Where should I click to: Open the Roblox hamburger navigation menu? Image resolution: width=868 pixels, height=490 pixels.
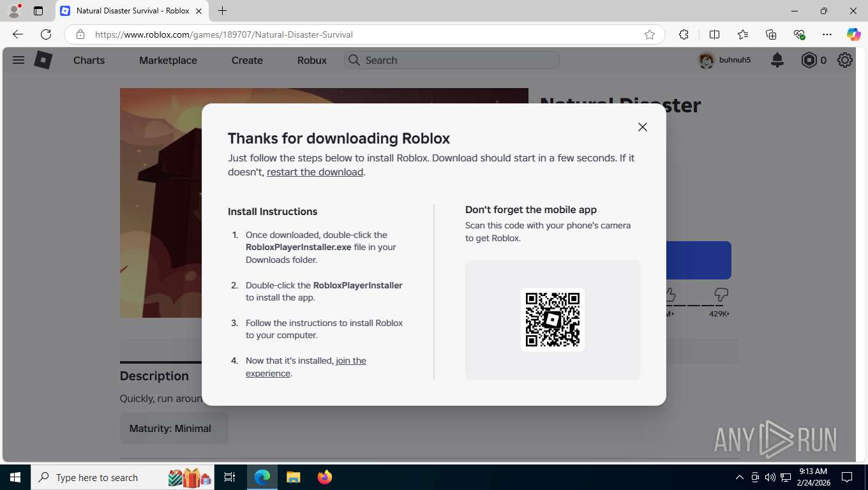pos(19,60)
